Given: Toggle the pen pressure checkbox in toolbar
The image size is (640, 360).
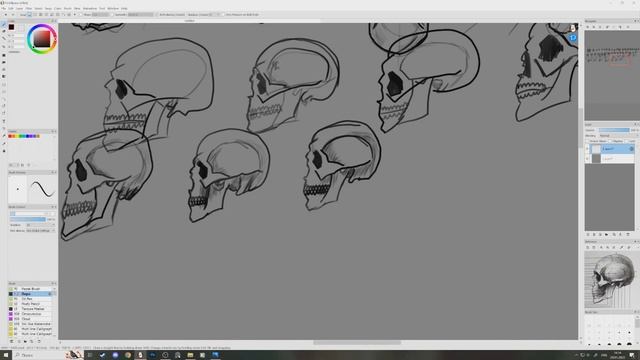Looking at the screenshot, I should point(224,15).
